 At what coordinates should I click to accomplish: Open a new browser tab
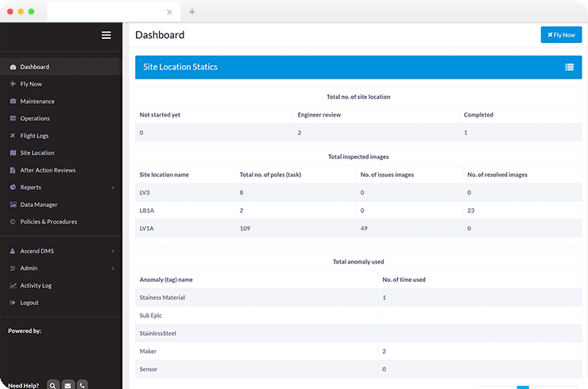(192, 12)
